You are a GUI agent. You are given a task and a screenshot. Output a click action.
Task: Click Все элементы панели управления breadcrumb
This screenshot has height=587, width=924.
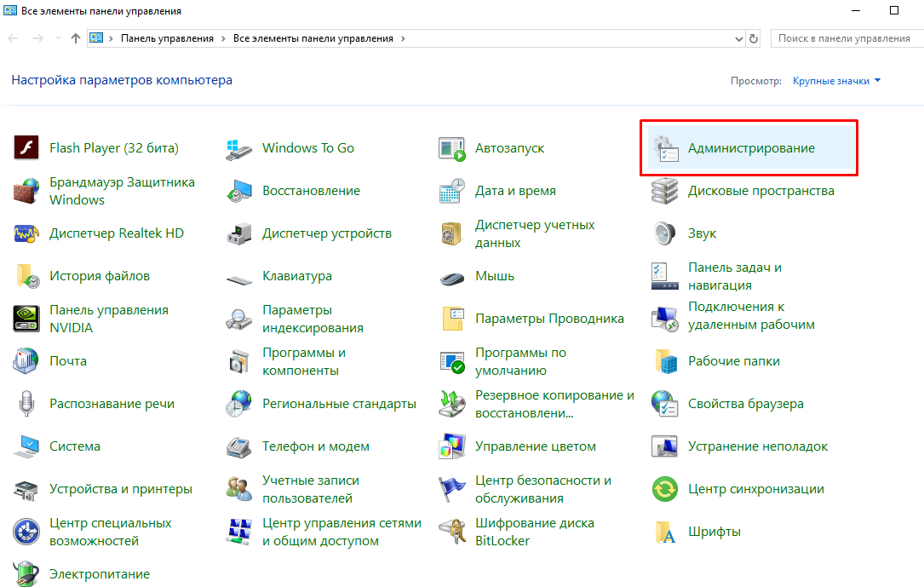[313, 38]
